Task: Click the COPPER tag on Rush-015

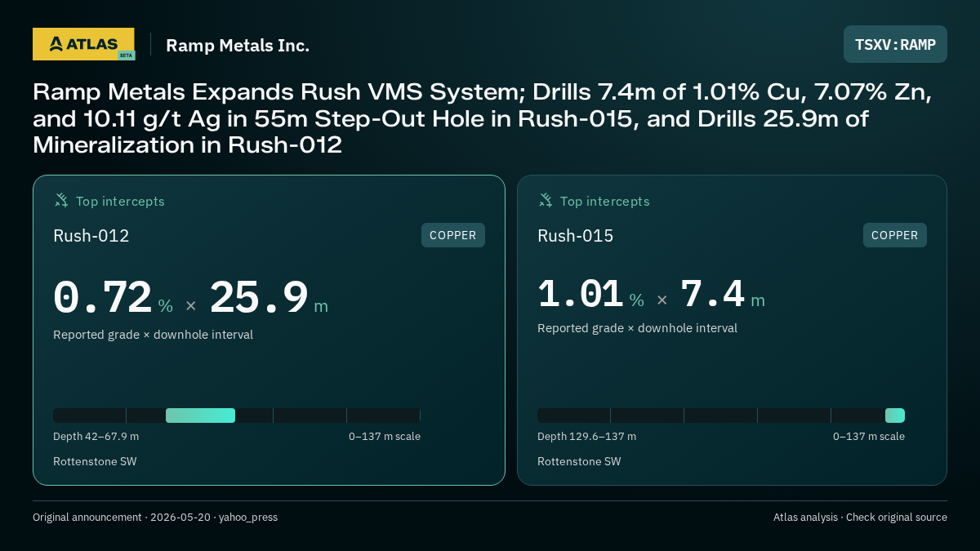Action: pyautogui.click(x=895, y=235)
